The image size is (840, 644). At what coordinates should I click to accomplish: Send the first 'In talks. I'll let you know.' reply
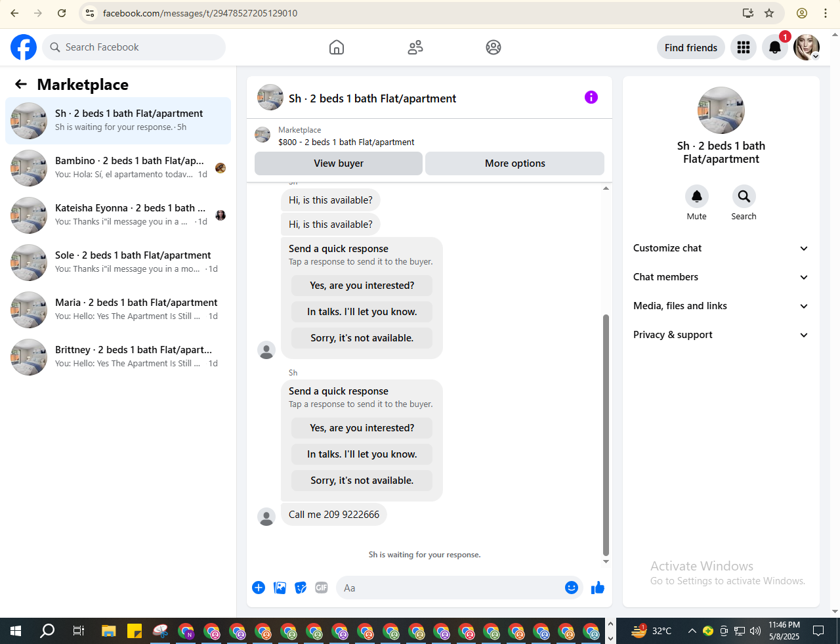click(x=362, y=312)
